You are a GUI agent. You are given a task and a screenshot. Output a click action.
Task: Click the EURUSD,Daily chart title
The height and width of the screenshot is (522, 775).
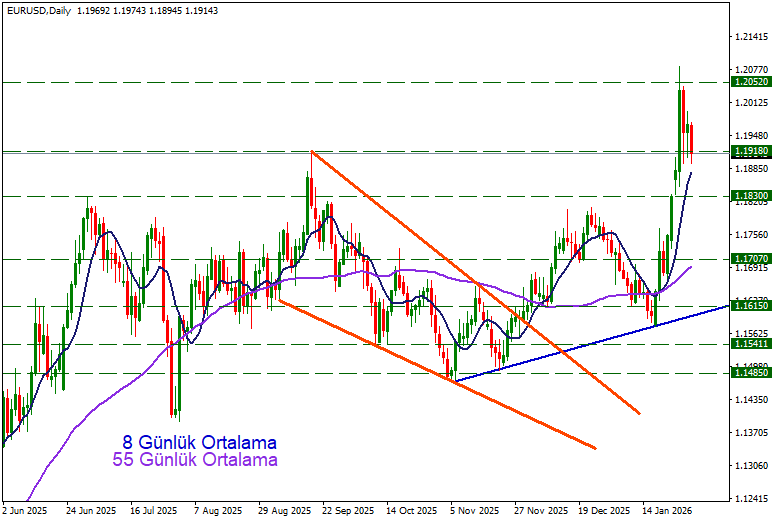pyautogui.click(x=38, y=8)
